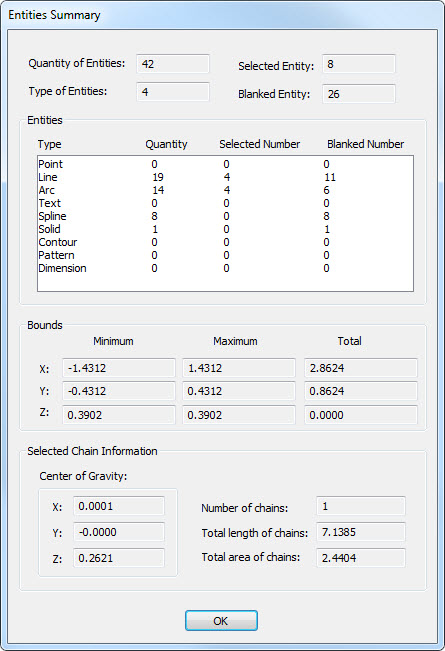
Task: Select the Number of chains field
Action: point(361,506)
